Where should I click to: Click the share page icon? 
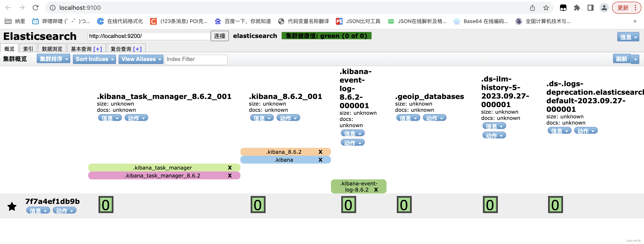click(532, 8)
